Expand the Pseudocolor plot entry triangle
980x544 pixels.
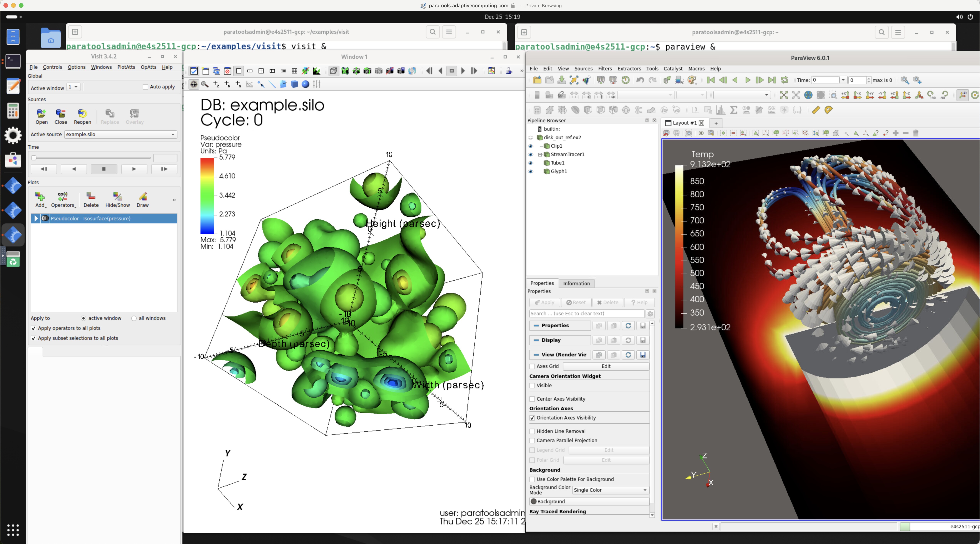pos(36,219)
